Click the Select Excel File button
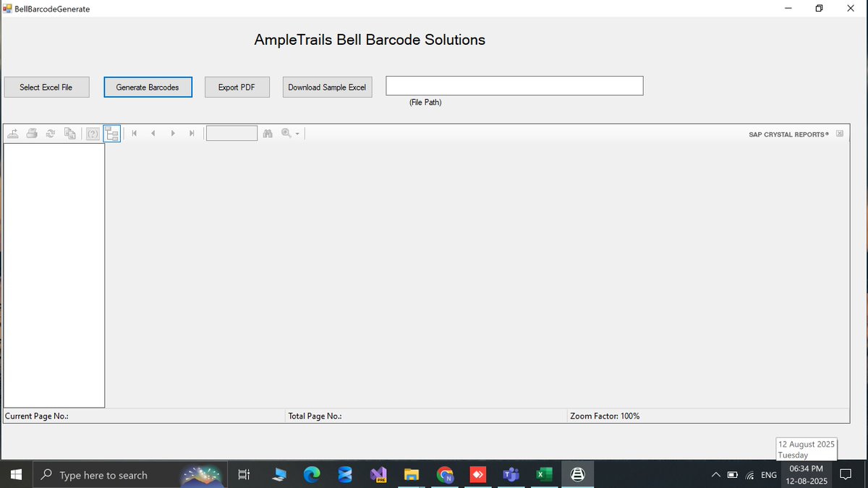This screenshot has width=868, height=488. [x=46, y=87]
